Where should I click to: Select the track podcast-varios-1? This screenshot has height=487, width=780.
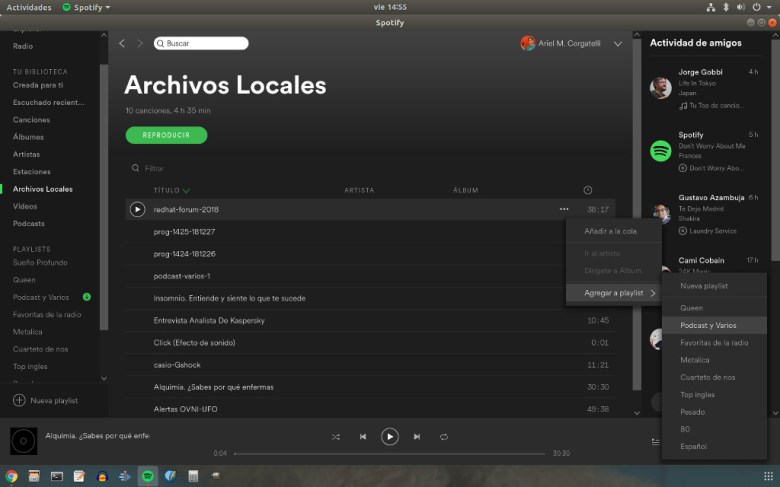point(182,276)
